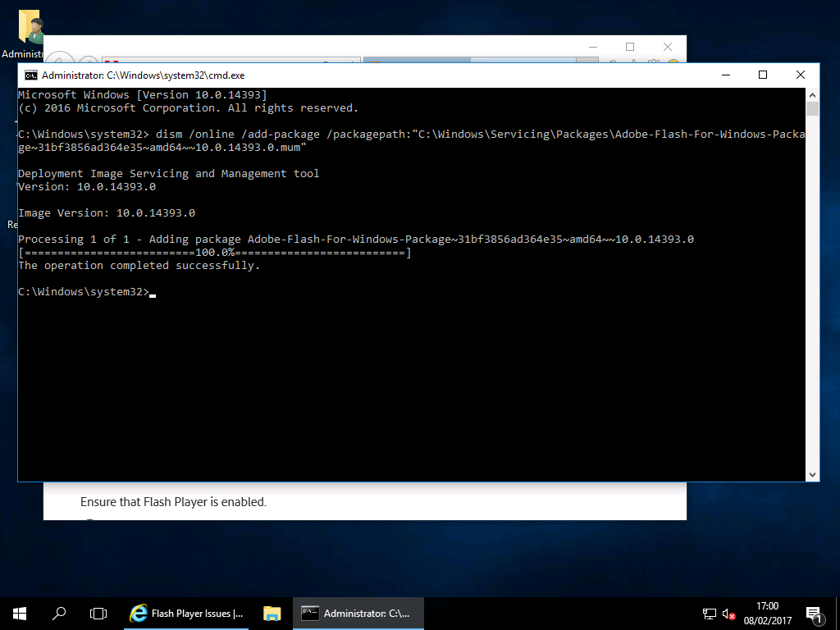Open the network status tray icon

tap(710, 614)
